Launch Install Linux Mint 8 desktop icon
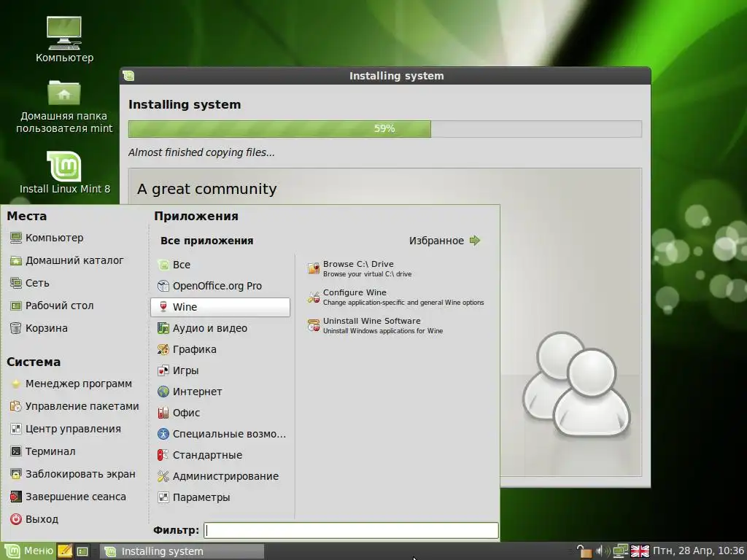The width and height of the screenshot is (747, 560). 64,172
